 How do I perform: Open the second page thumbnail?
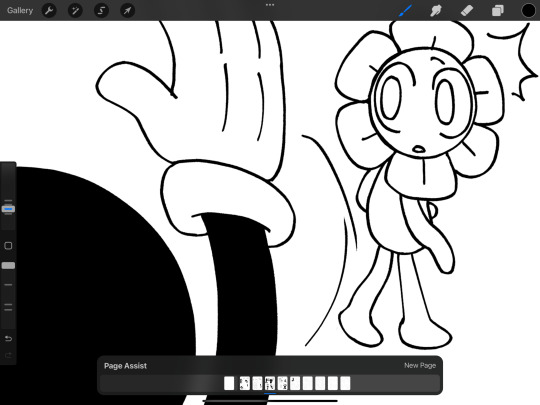coord(245,383)
